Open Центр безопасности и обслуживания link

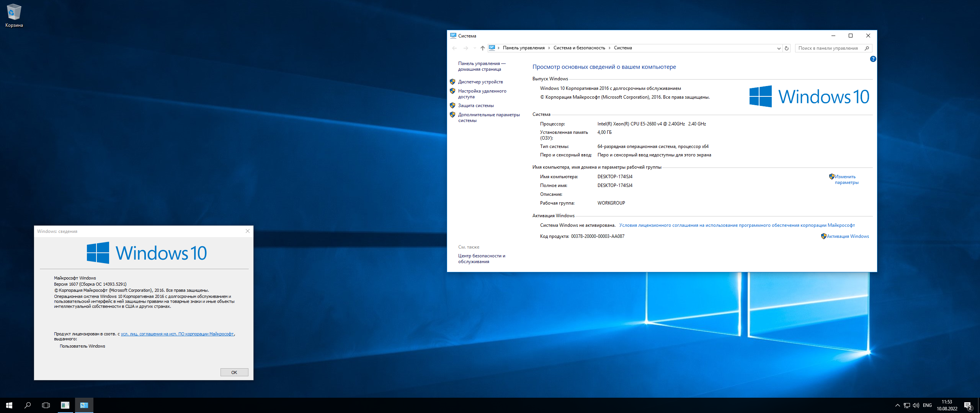pyautogui.click(x=482, y=259)
